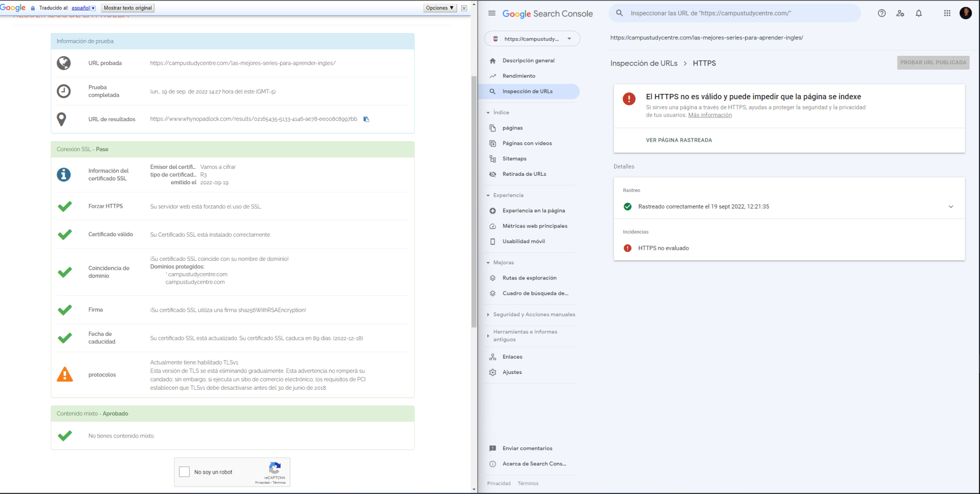Viewport: 980px width, 494px height.
Task: Open Descripción general menu item
Action: pos(528,61)
